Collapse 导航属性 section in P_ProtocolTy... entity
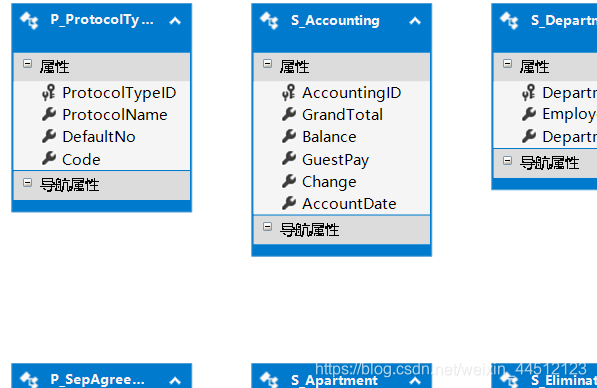This screenshot has width=597, height=388. [27, 183]
